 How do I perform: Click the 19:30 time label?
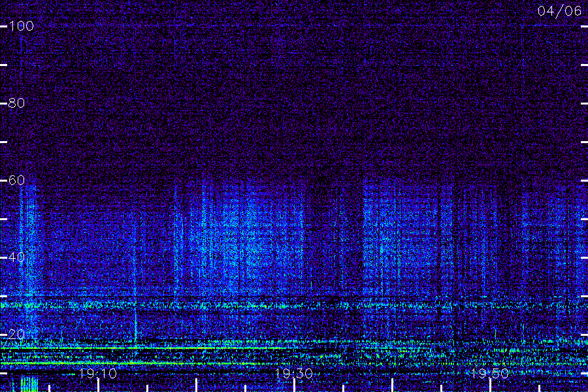tap(293, 374)
